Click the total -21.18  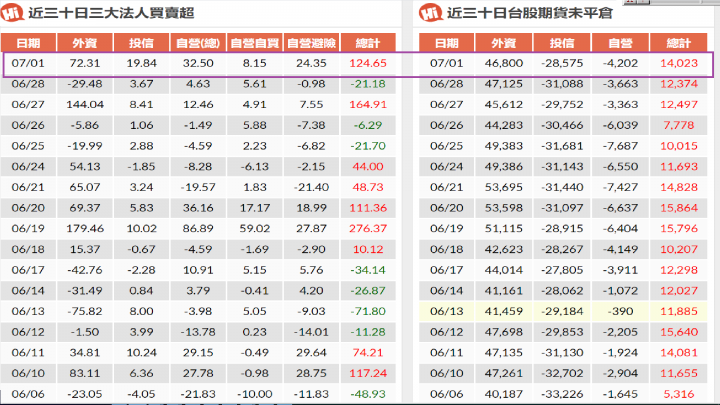(368, 84)
